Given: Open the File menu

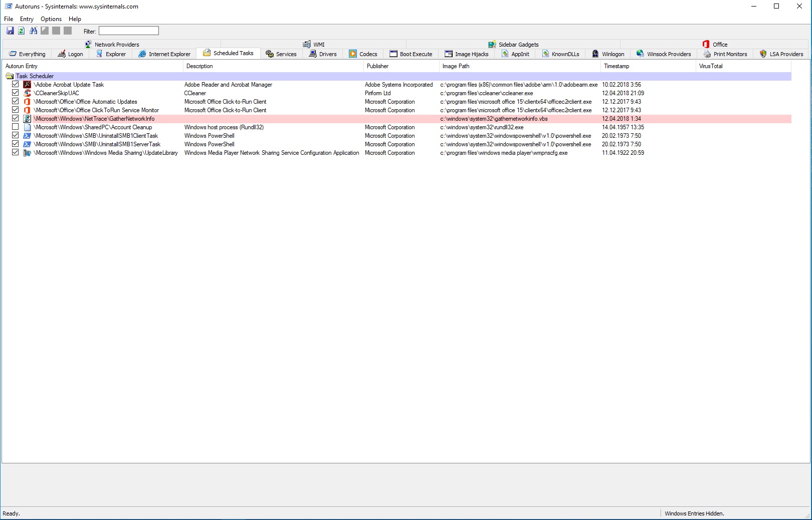Looking at the screenshot, I should click(x=9, y=19).
